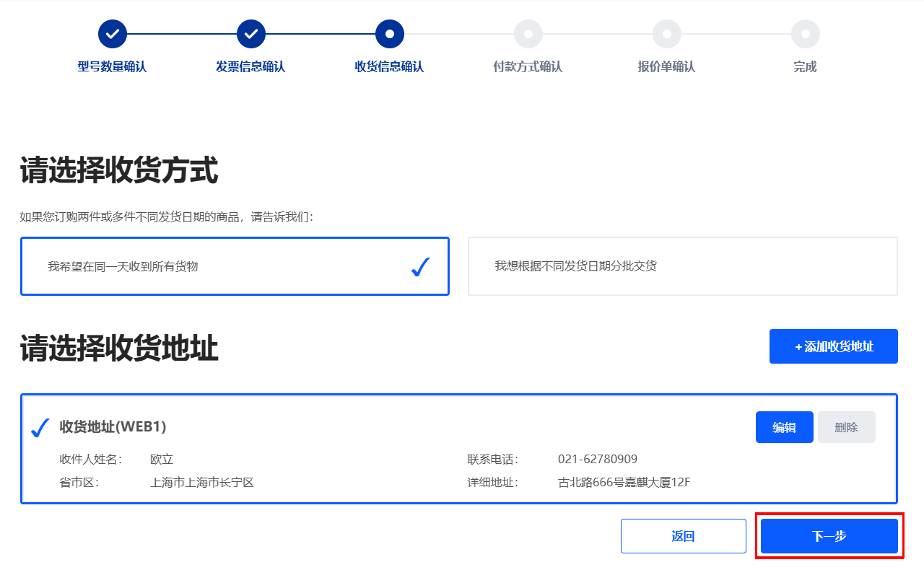
Task: Jump to the 付款方式确认 step label
Action: pos(528,67)
